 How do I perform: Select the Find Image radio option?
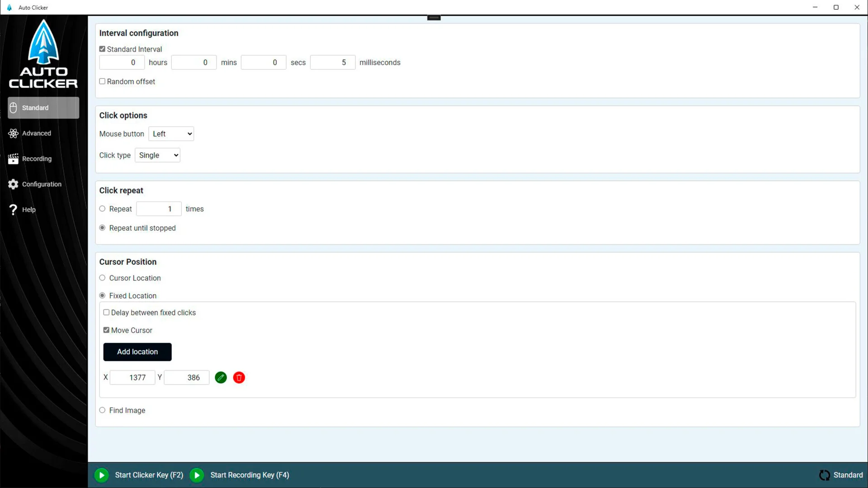tap(102, 410)
